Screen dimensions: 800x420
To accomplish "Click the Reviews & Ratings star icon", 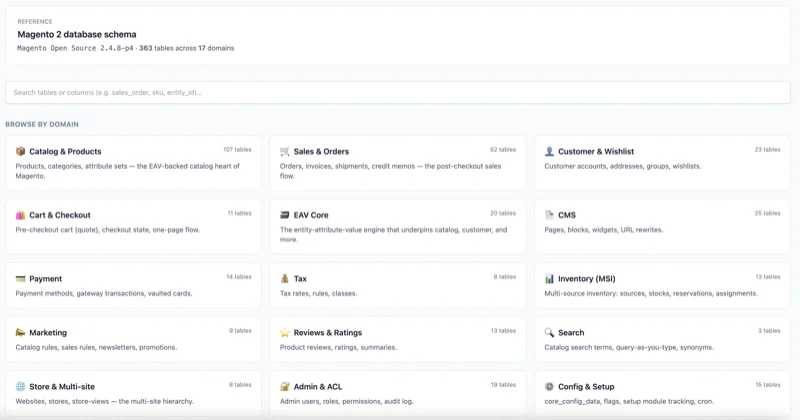I will (x=285, y=332).
